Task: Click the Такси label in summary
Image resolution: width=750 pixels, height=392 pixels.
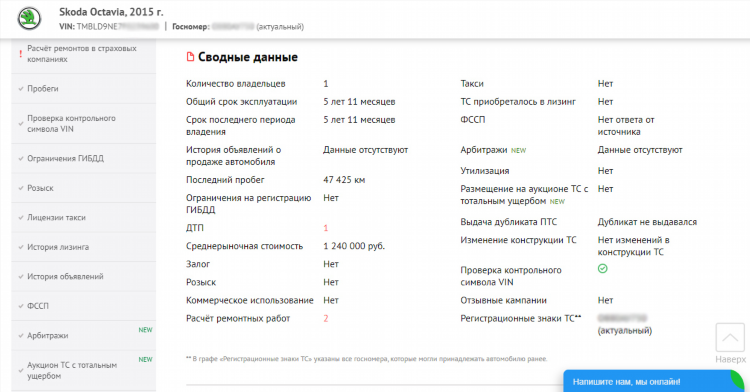Action: pyautogui.click(x=472, y=84)
